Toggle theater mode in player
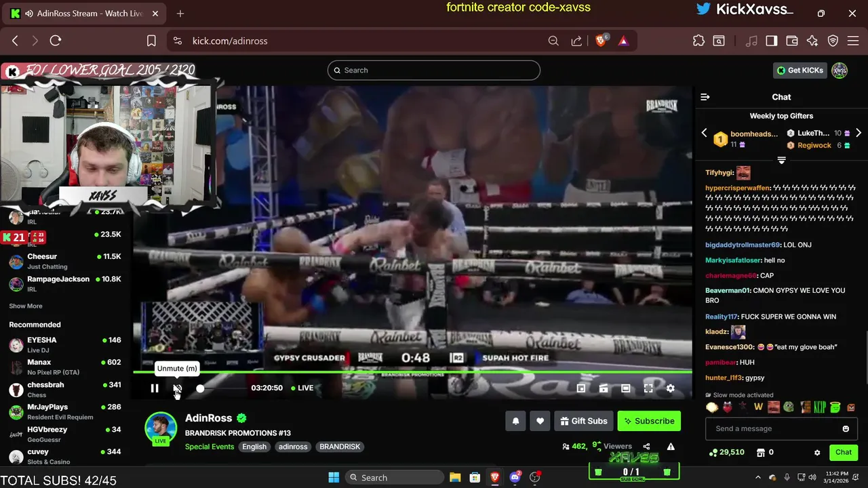This screenshot has height=488, width=868. [626, 388]
